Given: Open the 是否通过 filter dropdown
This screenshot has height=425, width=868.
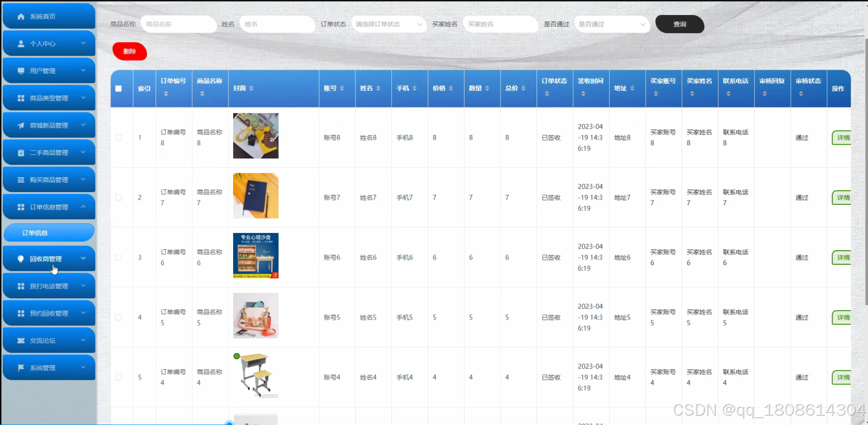Looking at the screenshot, I should pos(612,24).
